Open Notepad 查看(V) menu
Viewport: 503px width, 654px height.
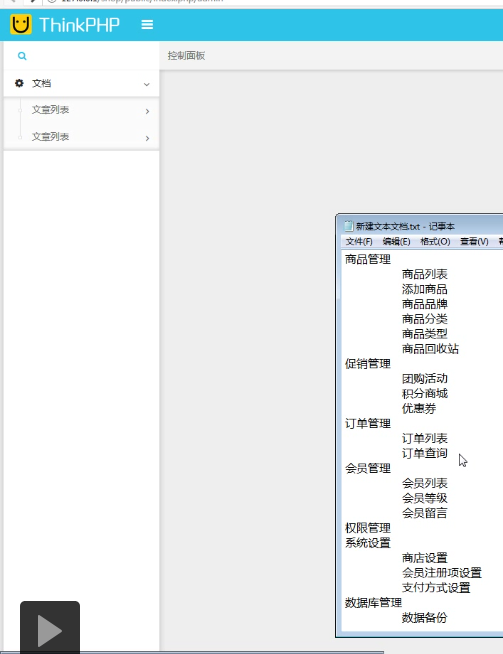pos(474,241)
